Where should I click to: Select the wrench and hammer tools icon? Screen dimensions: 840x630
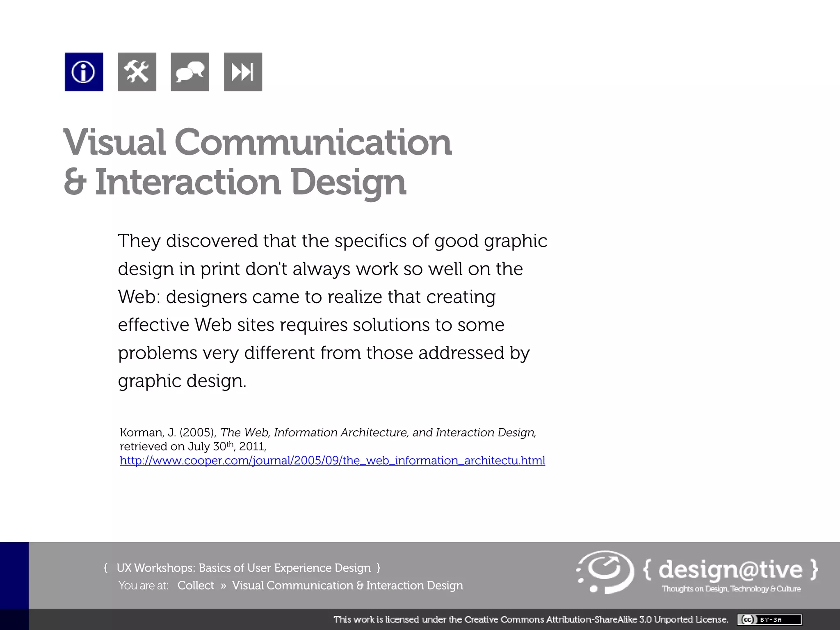(x=137, y=72)
